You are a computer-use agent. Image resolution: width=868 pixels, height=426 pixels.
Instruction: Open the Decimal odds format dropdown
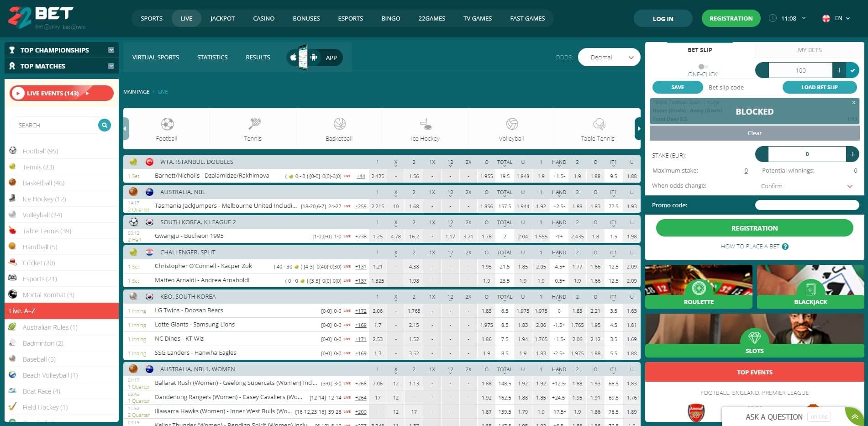tap(609, 57)
